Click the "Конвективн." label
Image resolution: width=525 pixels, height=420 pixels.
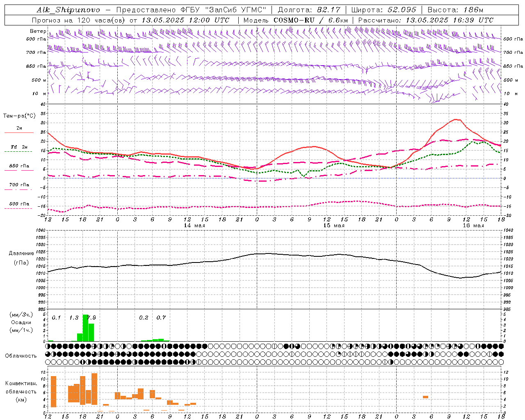21,383
